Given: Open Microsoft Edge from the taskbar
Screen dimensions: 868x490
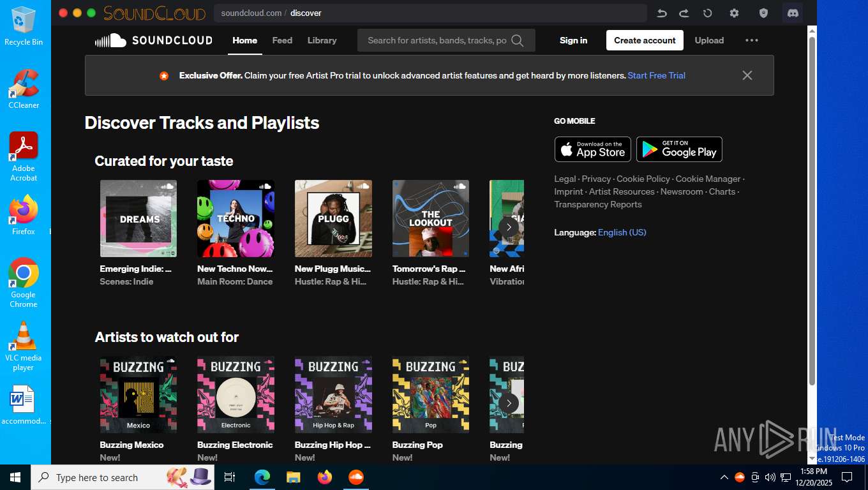Looking at the screenshot, I should tap(262, 477).
